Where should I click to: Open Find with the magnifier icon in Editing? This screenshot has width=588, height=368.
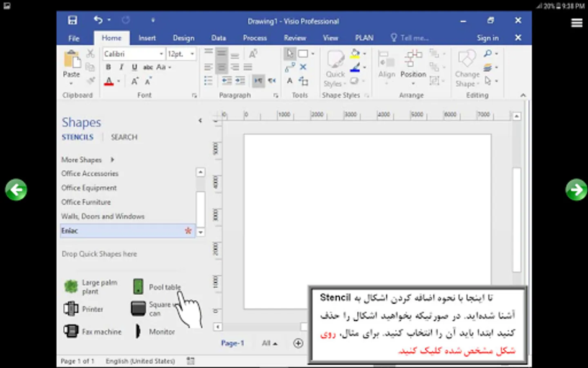[488, 54]
